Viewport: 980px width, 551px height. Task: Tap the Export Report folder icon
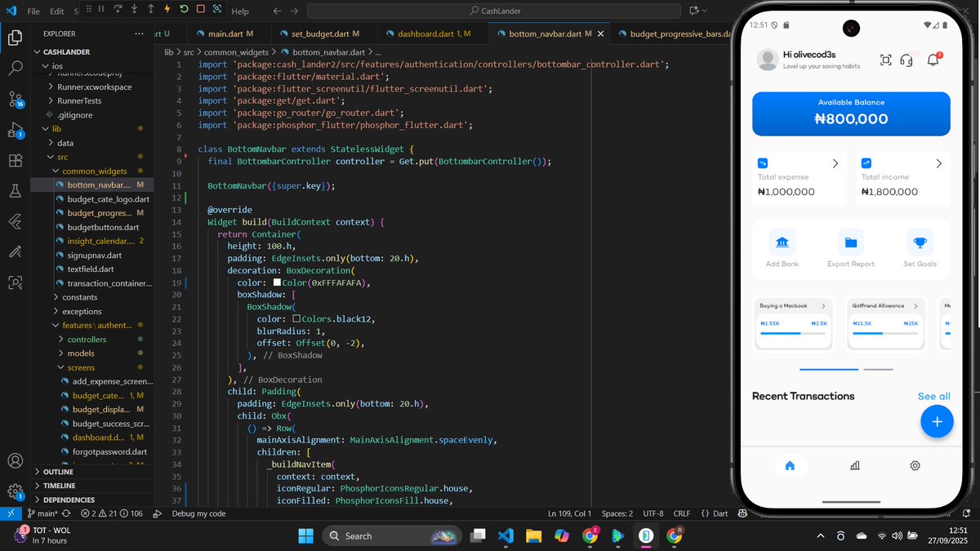pos(851,242)
